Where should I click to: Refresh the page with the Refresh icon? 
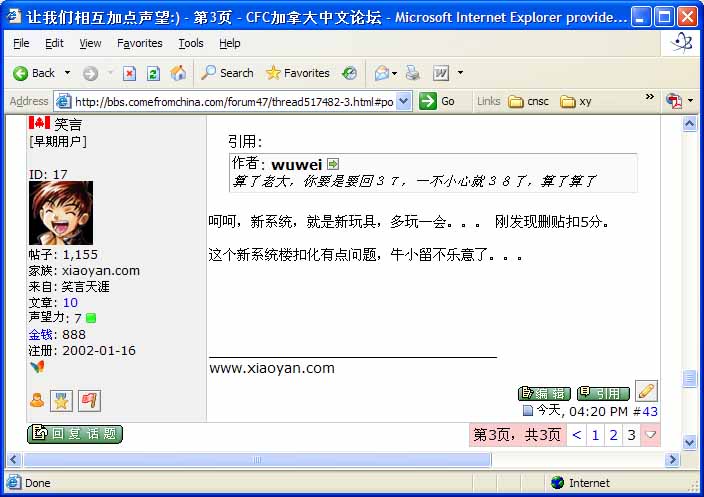click(x=153, y=73)
